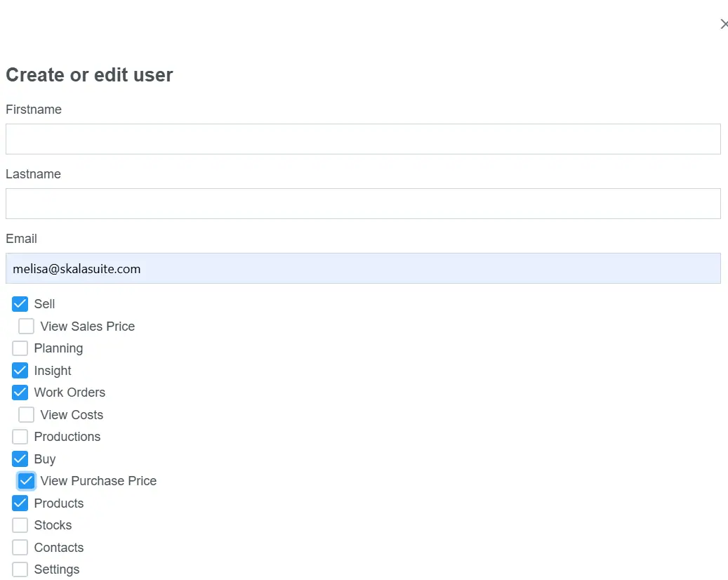The image size is (728, 580).
Task: Click the Create or edit user heading
Action: [89, 74]
